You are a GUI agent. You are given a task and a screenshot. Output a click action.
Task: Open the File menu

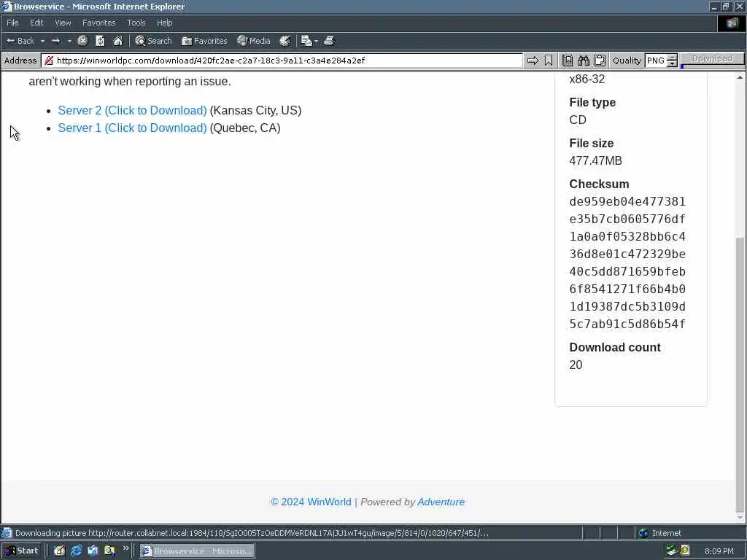(x=13, y=23)
